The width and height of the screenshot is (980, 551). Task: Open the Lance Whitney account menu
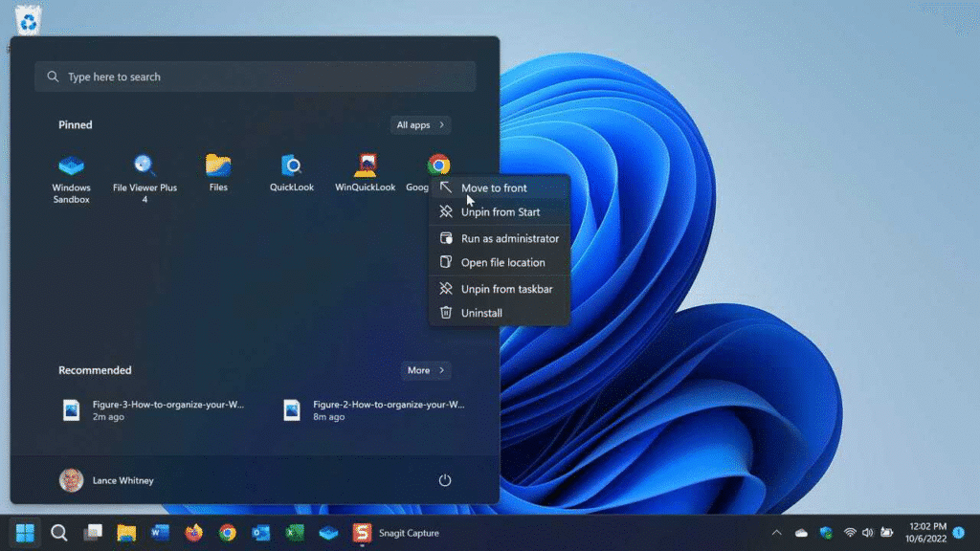tap(107, 480)
